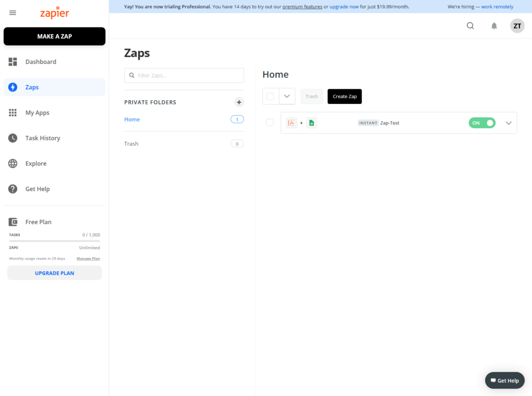Open the bulk-select dropdown arrow
The width and height of the screenshot is (532, 396).
coord(287,97)
